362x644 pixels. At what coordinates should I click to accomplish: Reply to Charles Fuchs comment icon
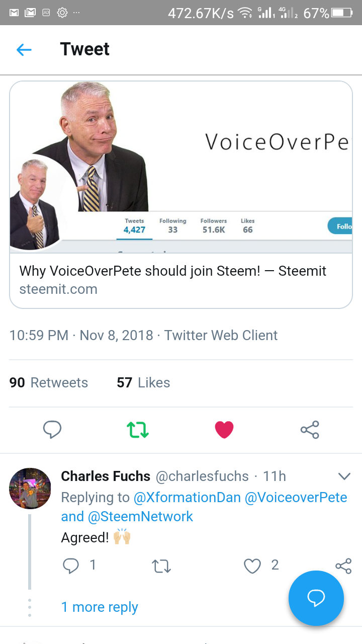click(71, 566)
